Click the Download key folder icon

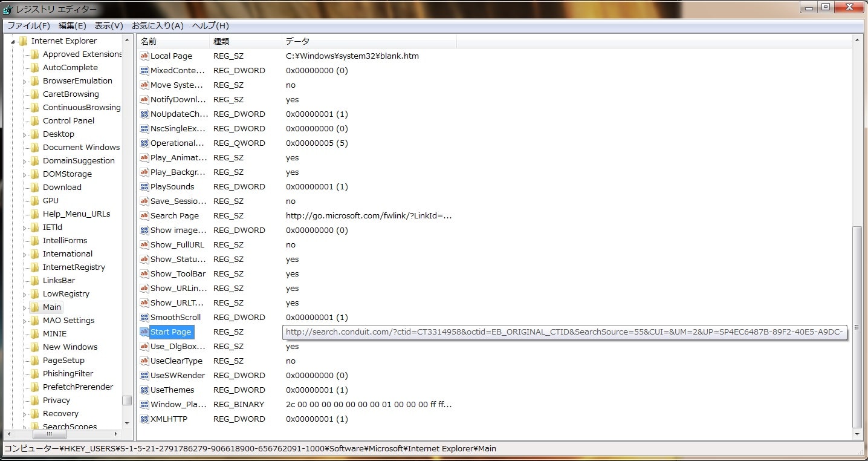click(35, 187)
